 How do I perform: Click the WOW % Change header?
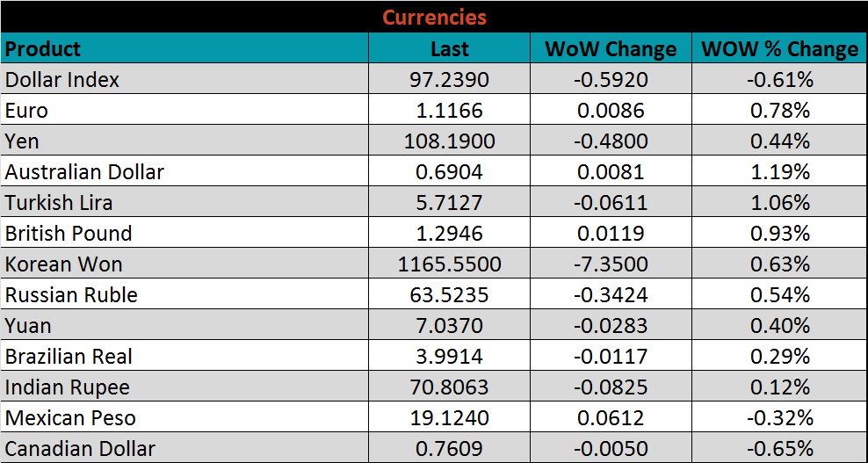point(779,49)
